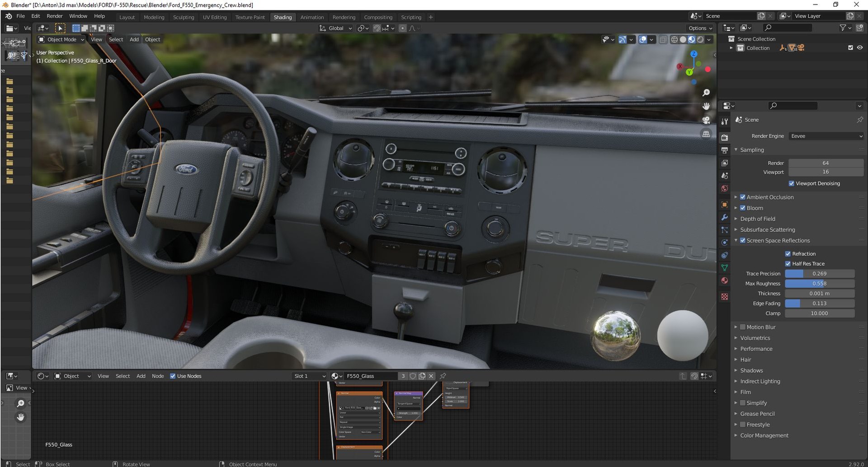The width and height of the screenshot is (868, 467).
Task: Switch viewport to wireframe shading
Action: click(x=675, y=40)
